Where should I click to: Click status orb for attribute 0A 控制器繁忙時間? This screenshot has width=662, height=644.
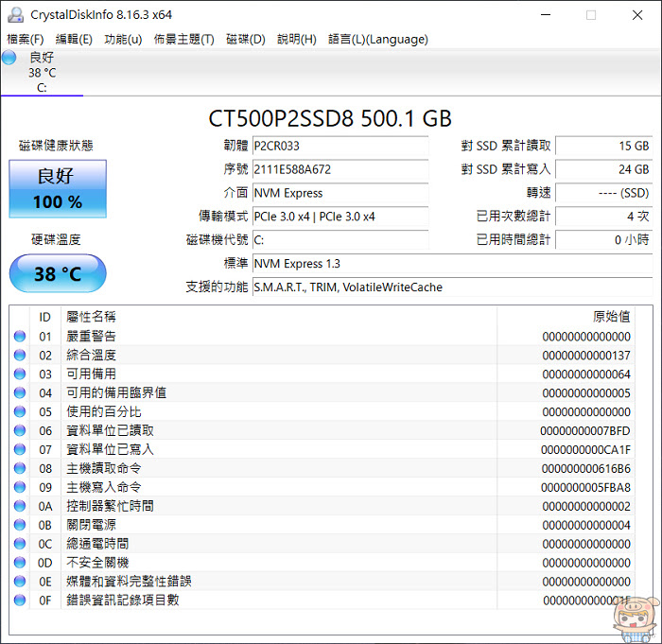click(20, 506)
